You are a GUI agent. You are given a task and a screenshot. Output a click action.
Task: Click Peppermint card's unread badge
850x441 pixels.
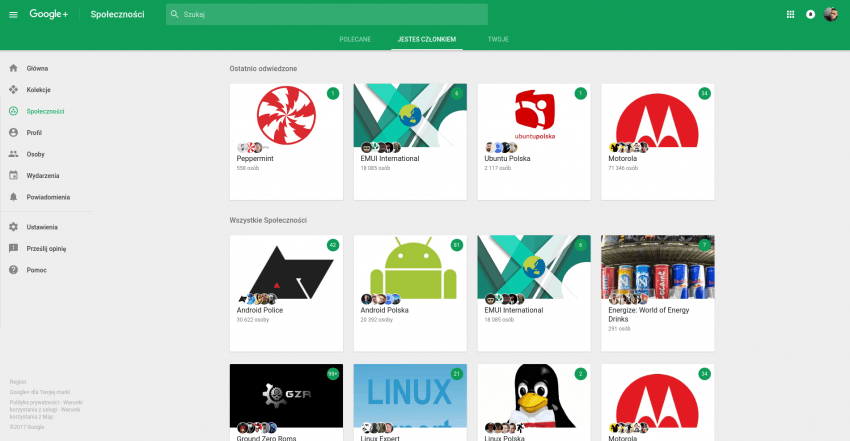(333, 93)
